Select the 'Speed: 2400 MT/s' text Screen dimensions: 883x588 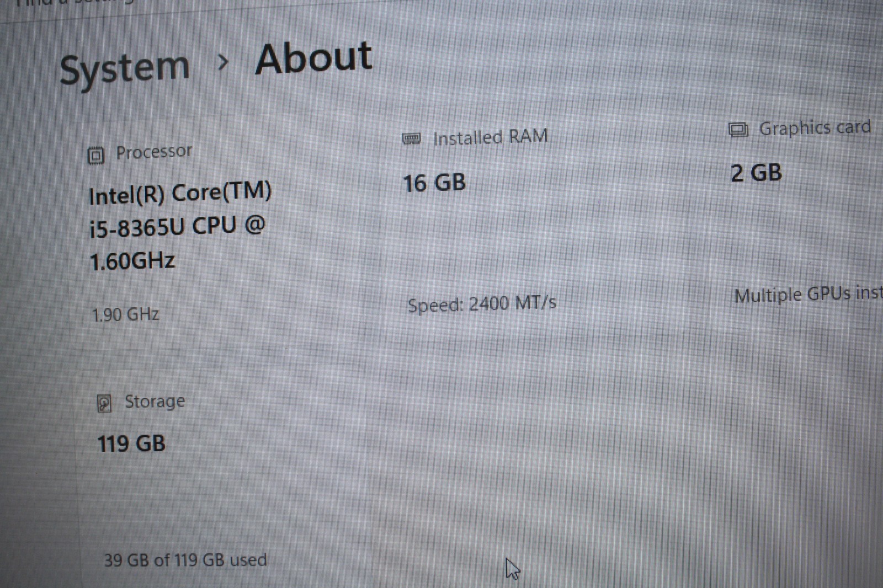click(x=482, y=303)
